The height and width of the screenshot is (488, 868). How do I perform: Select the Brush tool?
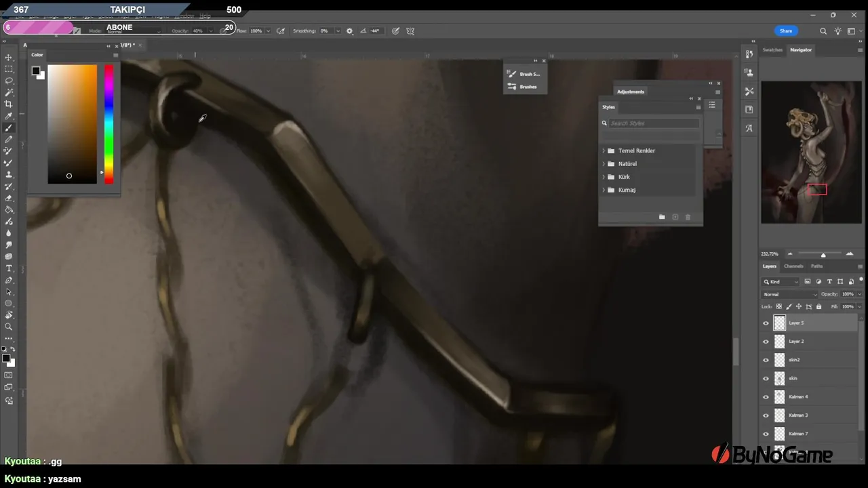[x=9, y=127]
